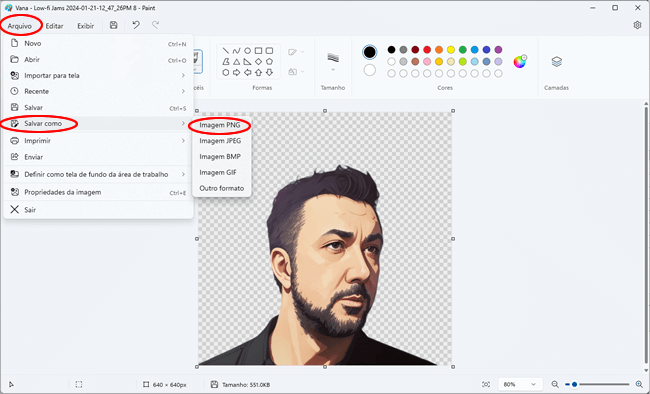The image size is (650, 394).
Task: Select the hexagon shape
Action: [x=226, y=73]
